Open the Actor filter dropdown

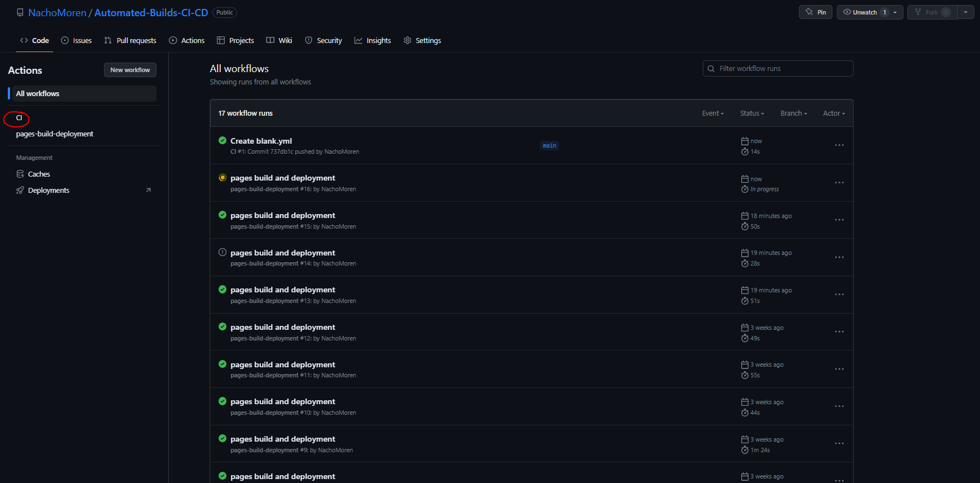click(x=834, y=113)
